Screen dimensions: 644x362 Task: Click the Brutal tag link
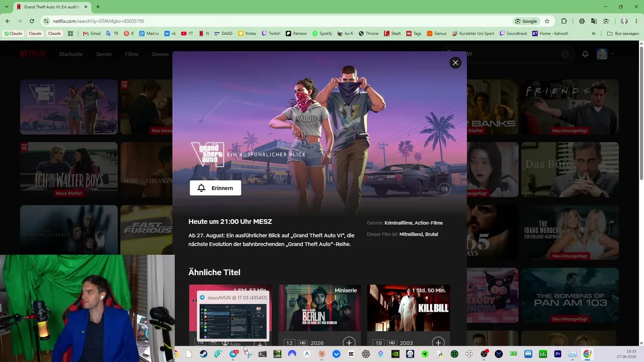(x=432, y=234)
